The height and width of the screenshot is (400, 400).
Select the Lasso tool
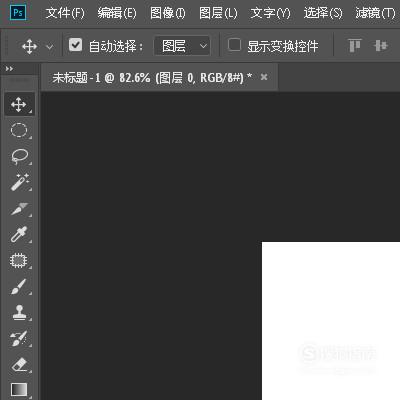[x=19, y=156]
